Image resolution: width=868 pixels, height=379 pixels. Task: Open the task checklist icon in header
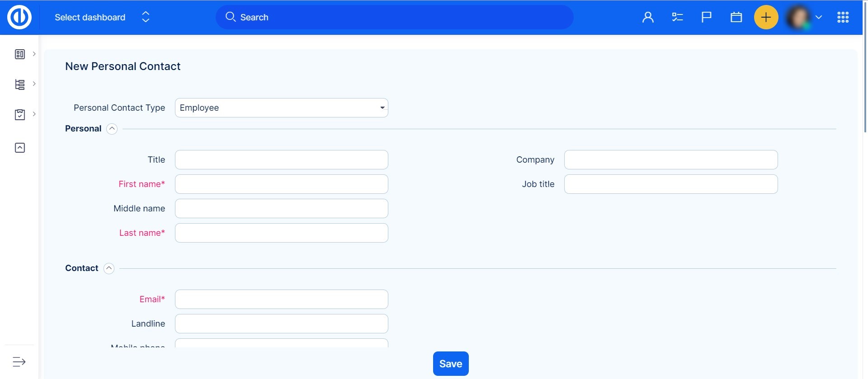point(677,17)
